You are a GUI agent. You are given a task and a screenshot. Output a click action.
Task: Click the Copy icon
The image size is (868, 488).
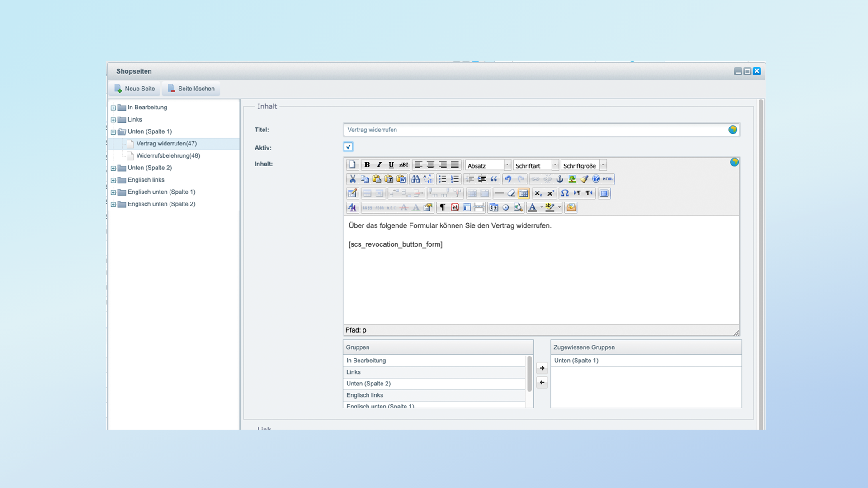(x=365, y=179)
